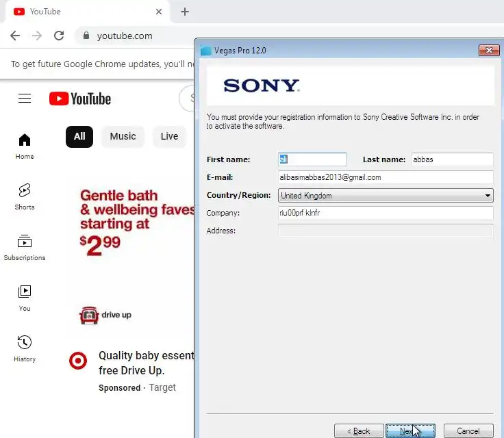Click the lock icon in address bar

click(x=86, y=36)
